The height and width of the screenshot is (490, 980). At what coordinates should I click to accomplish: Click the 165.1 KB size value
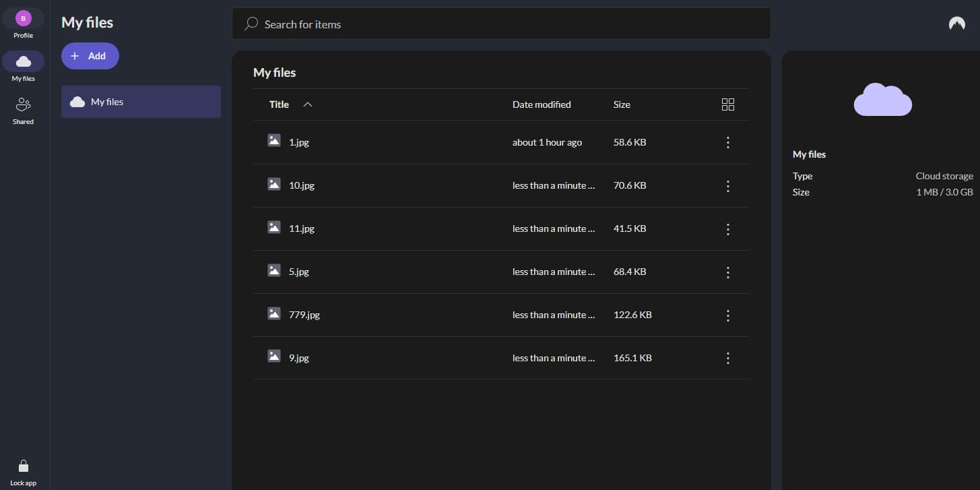point(632,358)
